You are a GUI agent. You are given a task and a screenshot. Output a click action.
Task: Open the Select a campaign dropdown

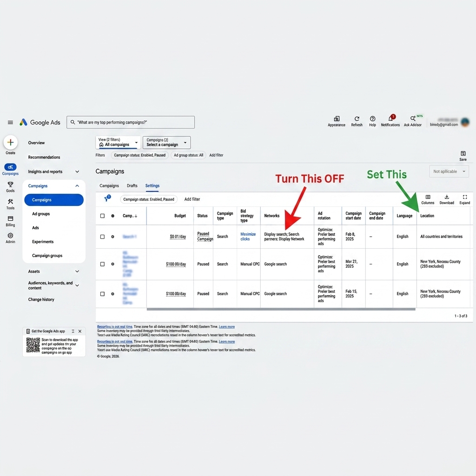coord(167,142)
